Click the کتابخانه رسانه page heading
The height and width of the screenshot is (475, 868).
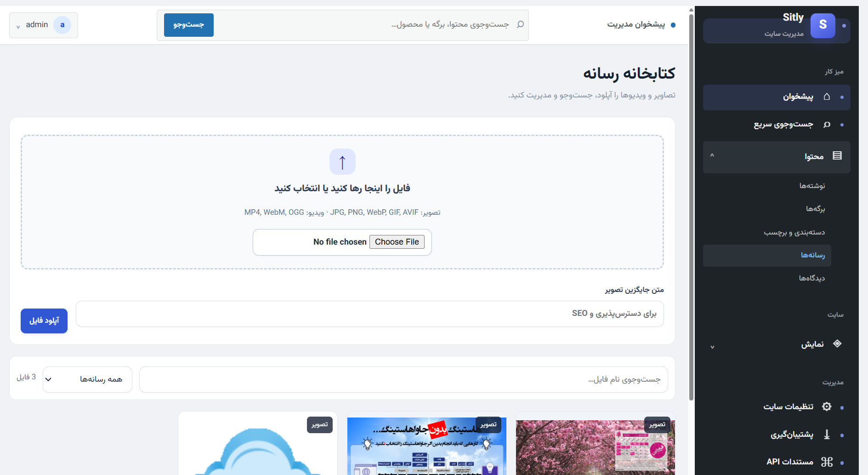(629, 74)
